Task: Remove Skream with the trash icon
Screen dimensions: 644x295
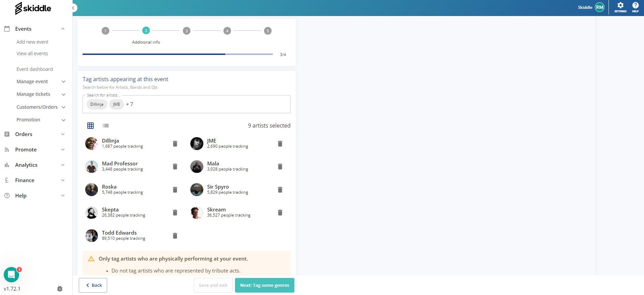Action: (x=280, y=212)
